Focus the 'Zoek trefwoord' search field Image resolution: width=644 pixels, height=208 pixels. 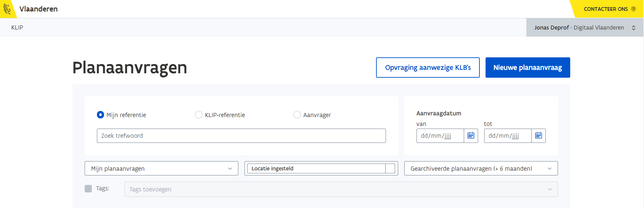click(x=241, y=136)
